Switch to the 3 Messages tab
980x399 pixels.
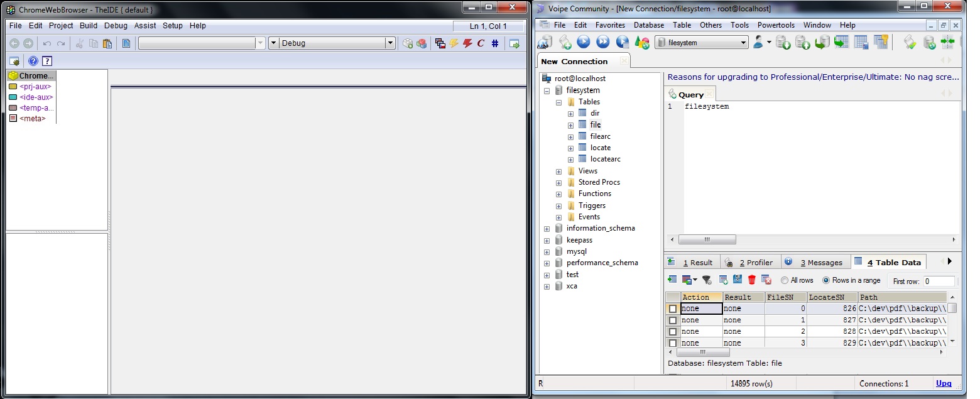tap(815, 263)
